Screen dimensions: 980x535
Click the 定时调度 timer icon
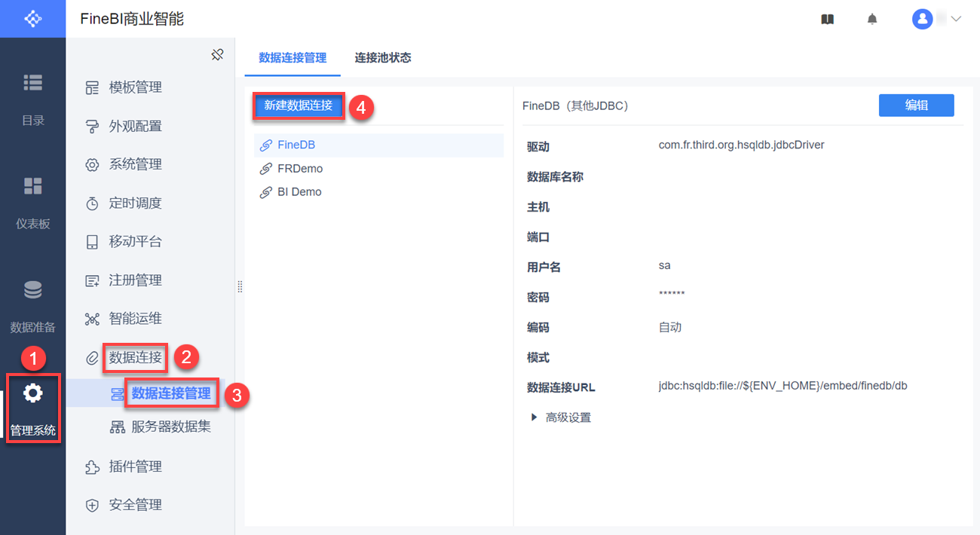[x=92, y=203]
